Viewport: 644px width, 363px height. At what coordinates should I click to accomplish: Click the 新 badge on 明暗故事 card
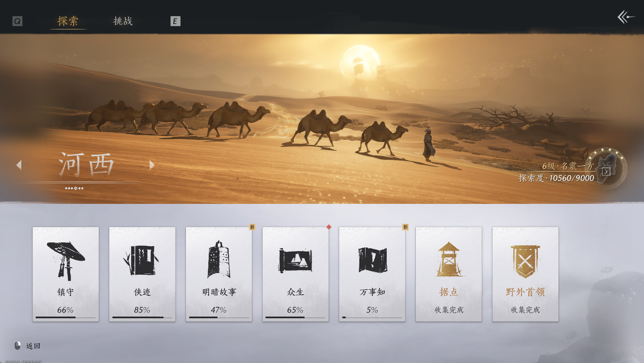pyautogui.click(x=252, y=227)
